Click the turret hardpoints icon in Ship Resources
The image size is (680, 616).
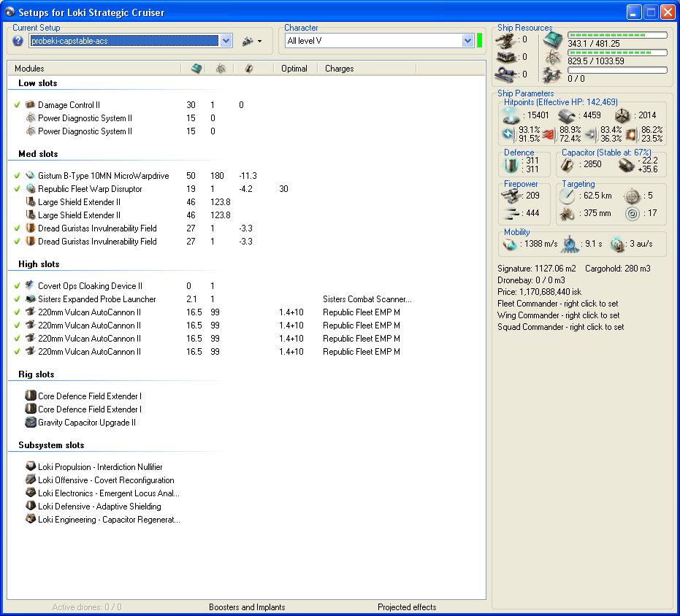[506, 40]
